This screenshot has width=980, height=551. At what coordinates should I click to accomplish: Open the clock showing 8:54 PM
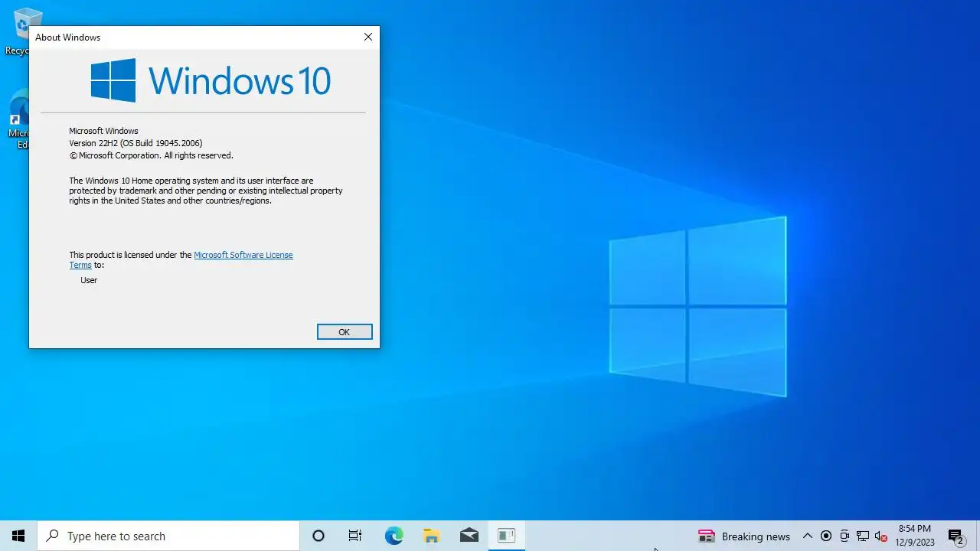(x=915, y=536)
